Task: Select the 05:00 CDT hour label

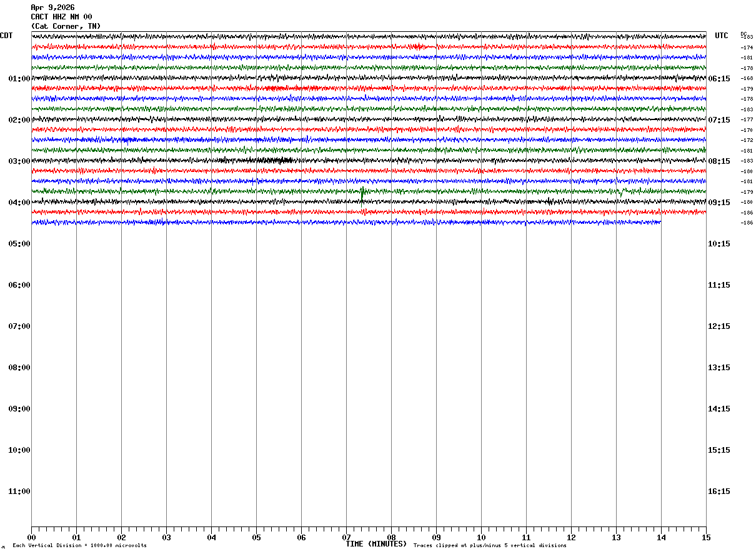Action: click(x=19, y=244)
